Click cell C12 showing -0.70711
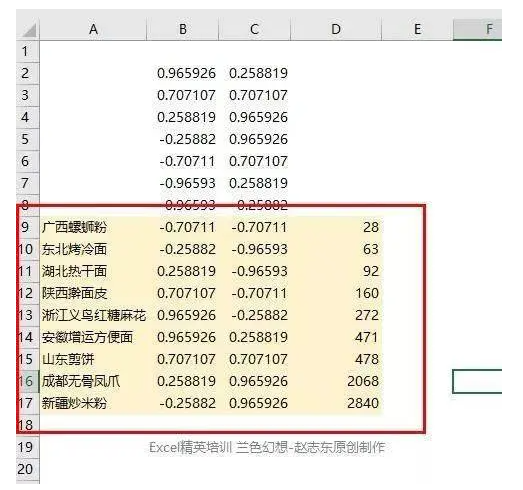The height and width of the screenshot is (490, 523). [x=254, y=294]
